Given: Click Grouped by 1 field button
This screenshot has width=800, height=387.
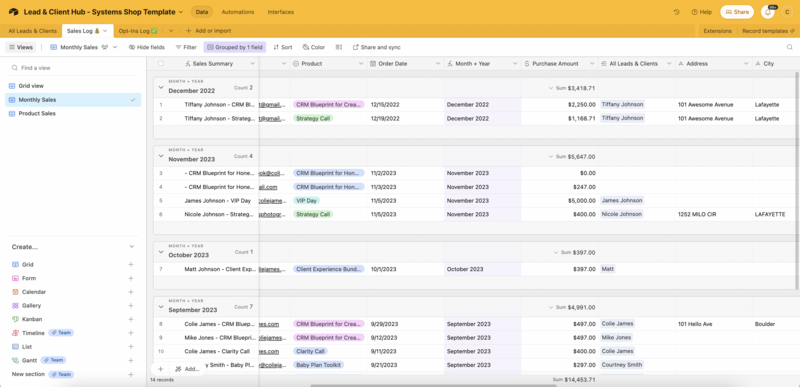Looking at the screenshot, I should (235, 47).
